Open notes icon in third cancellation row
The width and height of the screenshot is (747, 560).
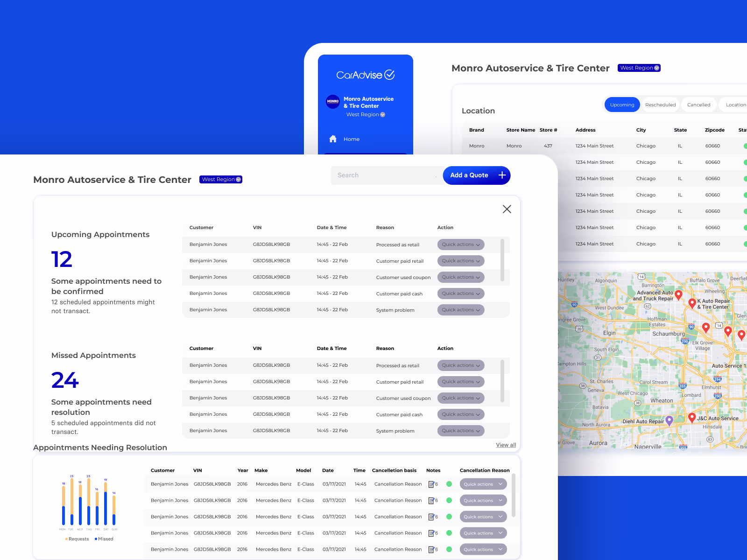click(431, 517)
